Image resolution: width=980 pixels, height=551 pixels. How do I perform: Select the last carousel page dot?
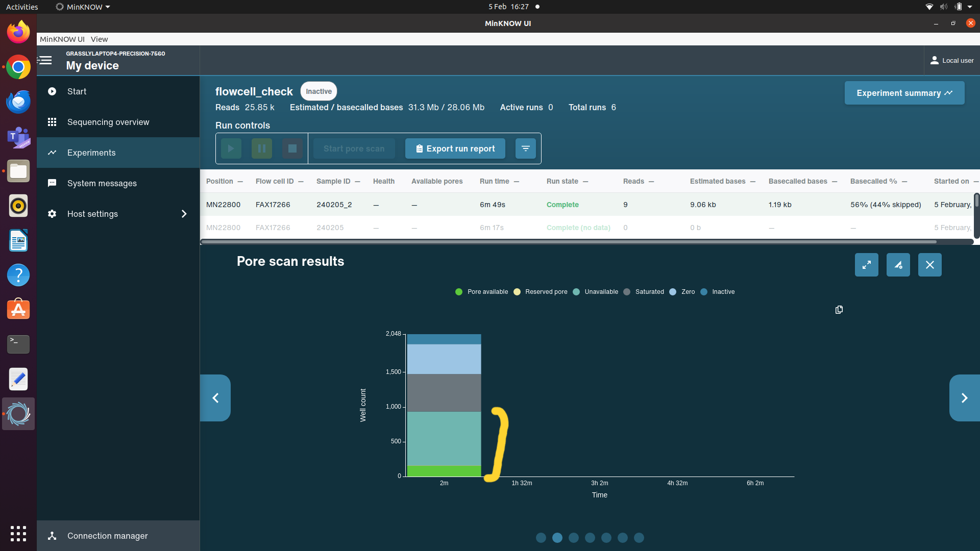(x=639, y=538)
